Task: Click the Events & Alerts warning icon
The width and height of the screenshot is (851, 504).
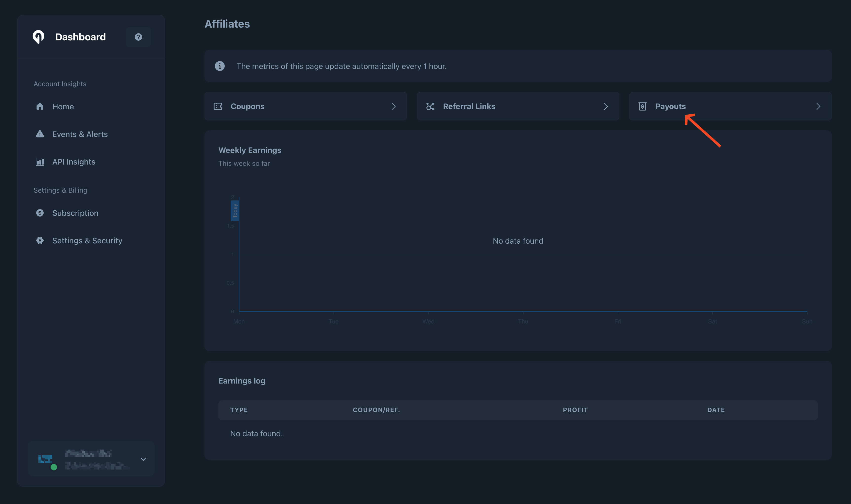Action: 40,134
